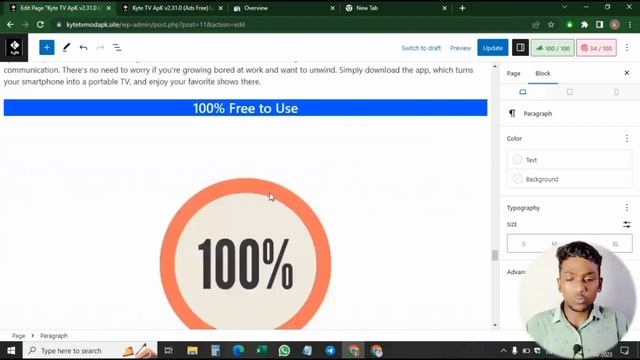Close the settings sidebar panel

[627, 73]
